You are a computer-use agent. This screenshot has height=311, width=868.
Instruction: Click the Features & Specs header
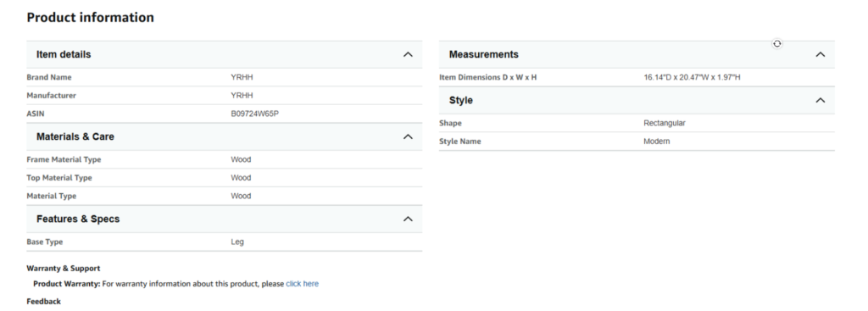click(224, 219)
